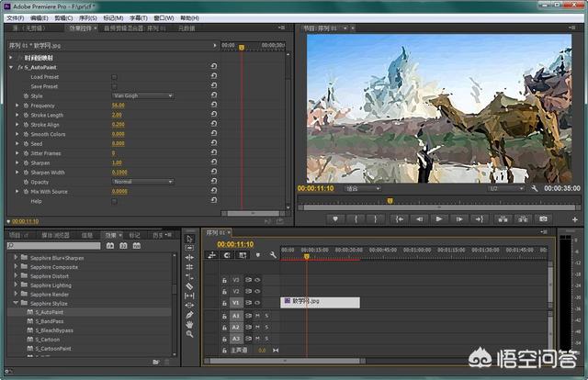Toggle the Help checkbox
The width and height of the screenshot is (588, 380).
point(114,201)
